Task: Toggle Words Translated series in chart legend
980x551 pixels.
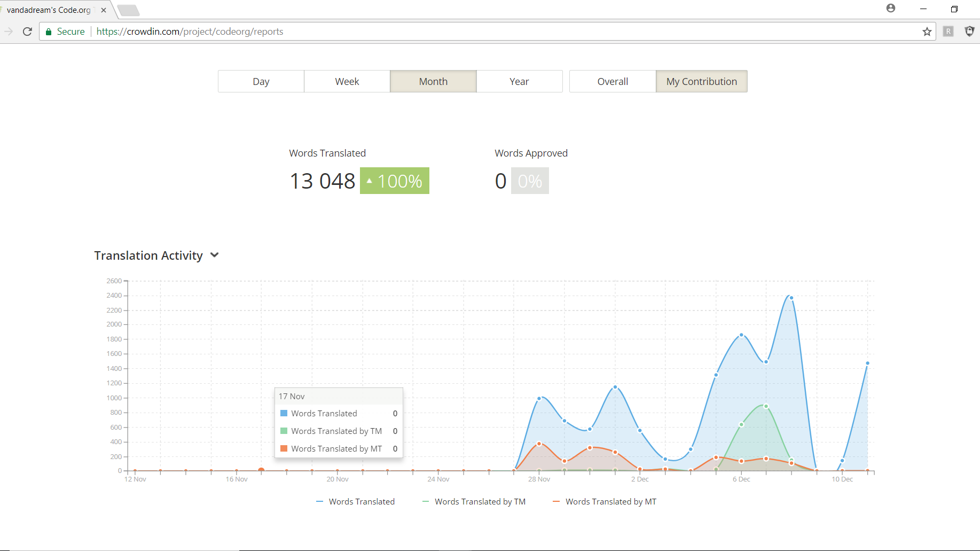Action: click(x=355, y=501)
